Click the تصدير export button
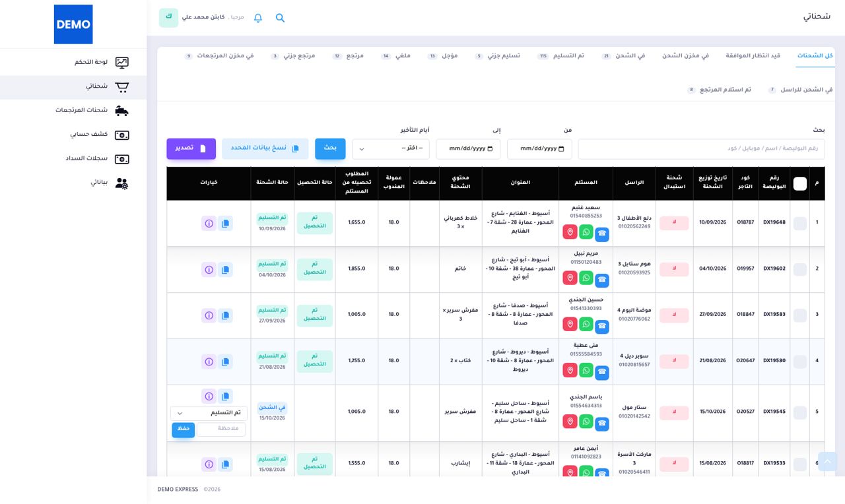Viewport: 845px width, 504px height. coord(191,149)
